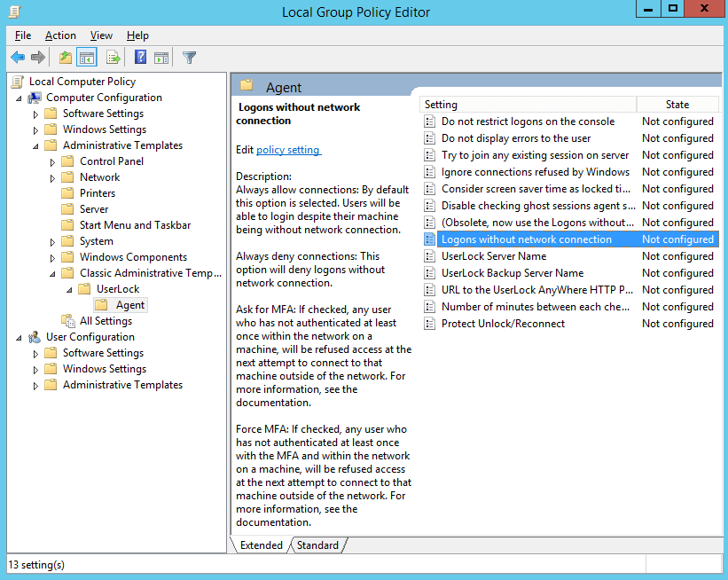Toggle the Show/Hide Action Pane icon

[x=161, y=58]
